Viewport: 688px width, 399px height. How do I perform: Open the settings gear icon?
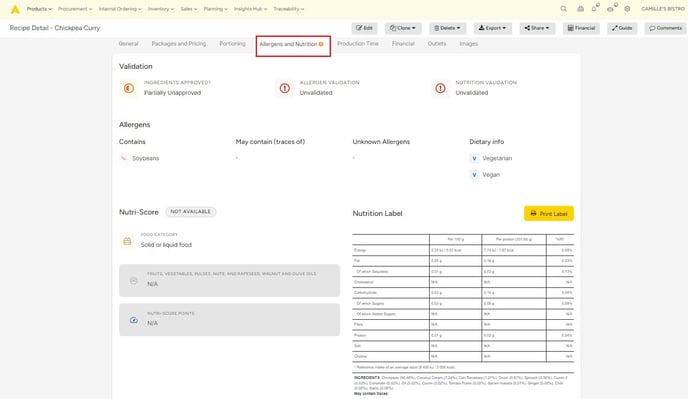coord(627,9)
